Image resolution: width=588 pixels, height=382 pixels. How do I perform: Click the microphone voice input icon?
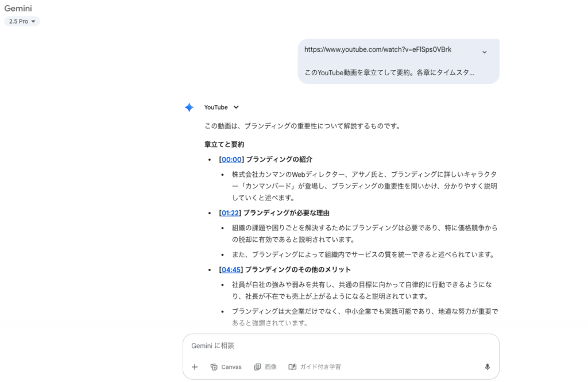click(x=487, y=367)
